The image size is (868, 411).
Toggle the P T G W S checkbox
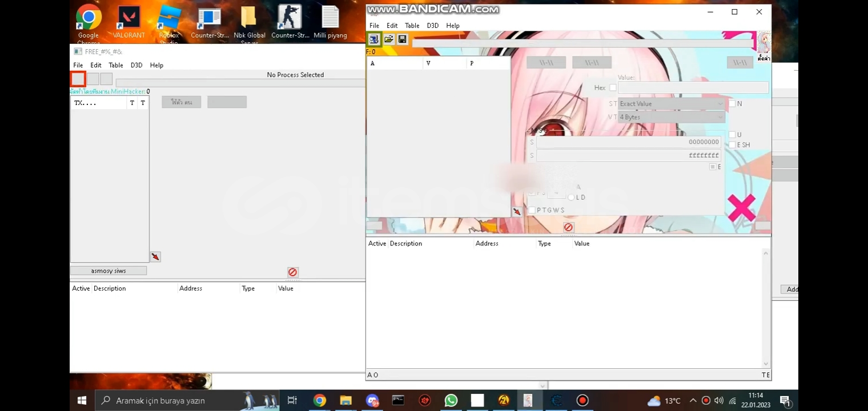[532, 210]
